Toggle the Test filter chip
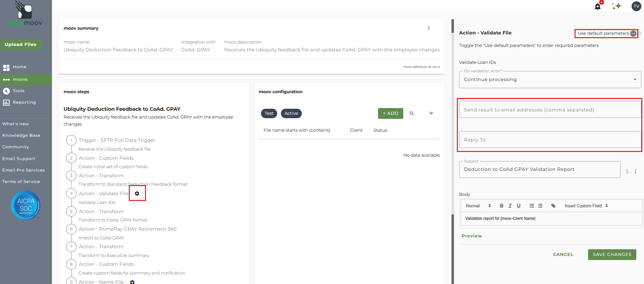 point(269,113)
